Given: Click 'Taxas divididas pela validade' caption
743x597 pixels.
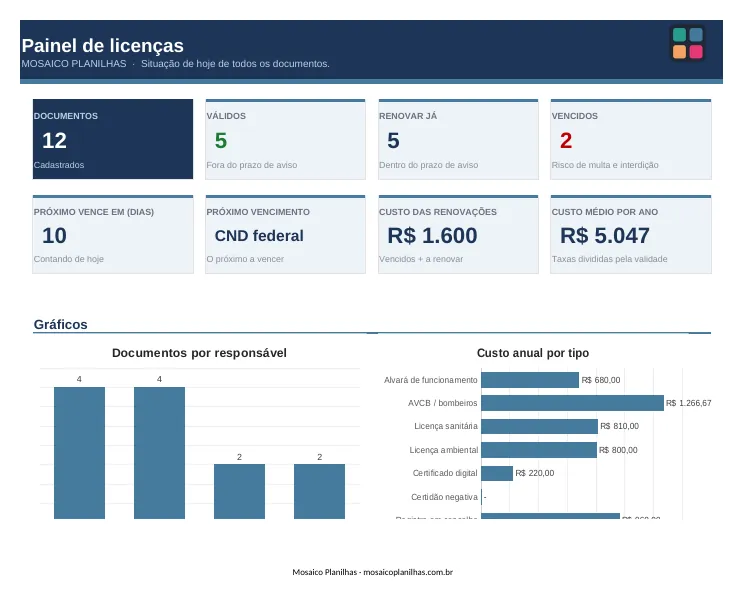Looking at the screenshot, I should pyautogui.click(x=609, y=259).
